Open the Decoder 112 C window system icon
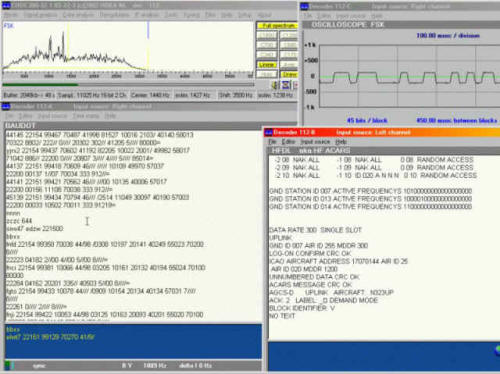Viewport: 500px width, 374px height. [304, 6]
